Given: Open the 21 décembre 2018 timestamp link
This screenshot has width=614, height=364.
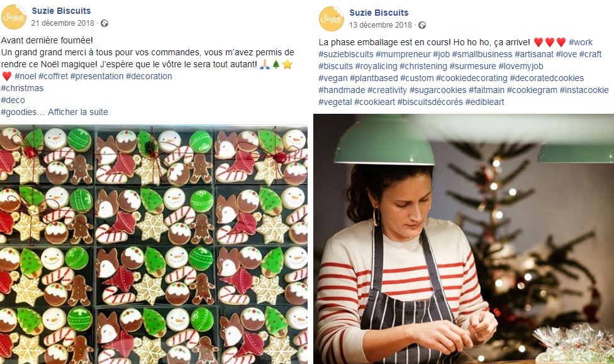Looking at the screenshot, I should pos(63,23).
